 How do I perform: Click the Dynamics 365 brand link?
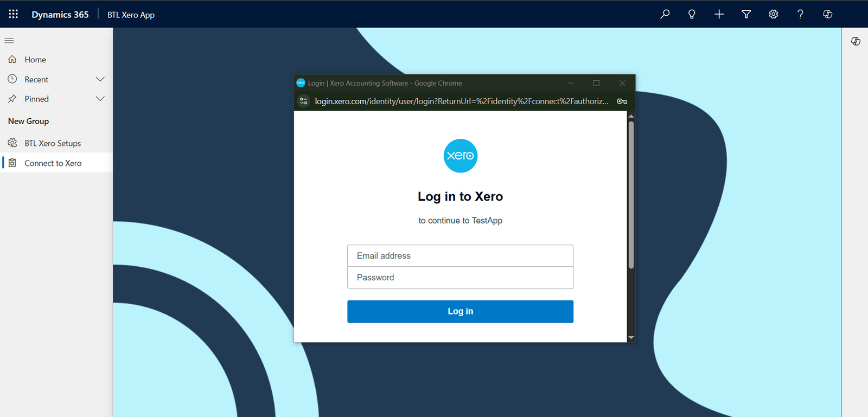(x=60, y=15)
